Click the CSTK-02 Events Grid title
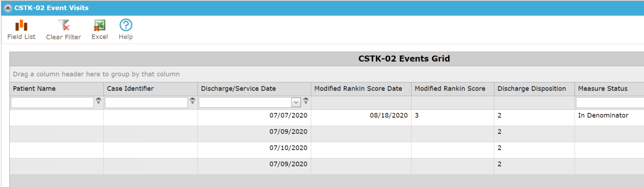644x187 pixels. coord(404,59)
